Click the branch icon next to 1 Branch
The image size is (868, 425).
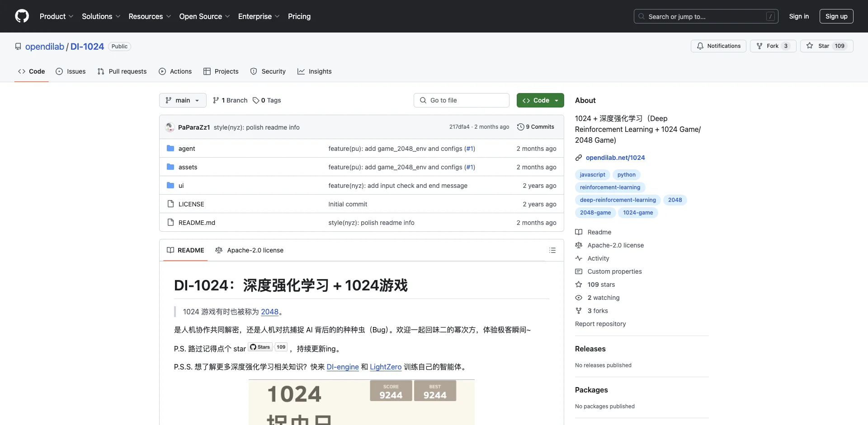(x=216, y=100)
